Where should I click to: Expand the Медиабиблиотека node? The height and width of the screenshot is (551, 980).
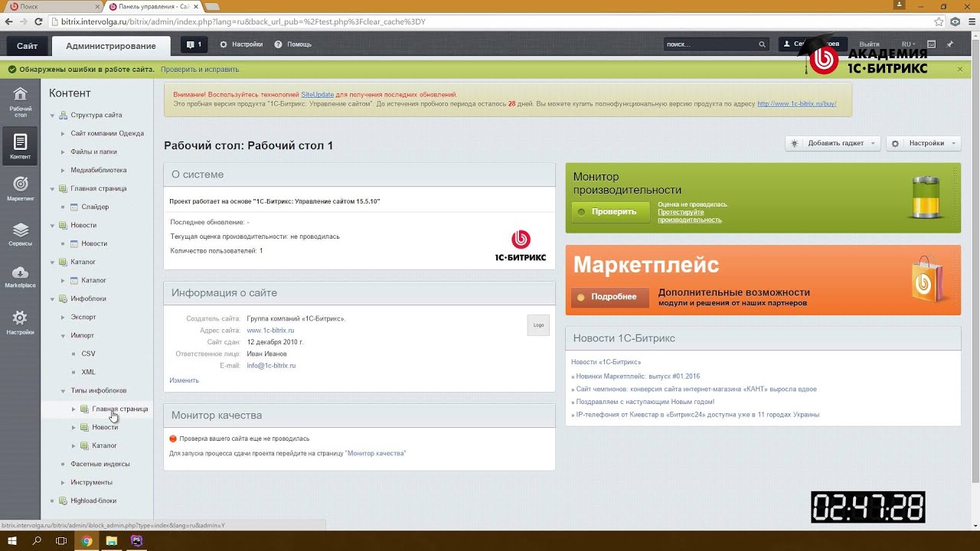(64, 170)
